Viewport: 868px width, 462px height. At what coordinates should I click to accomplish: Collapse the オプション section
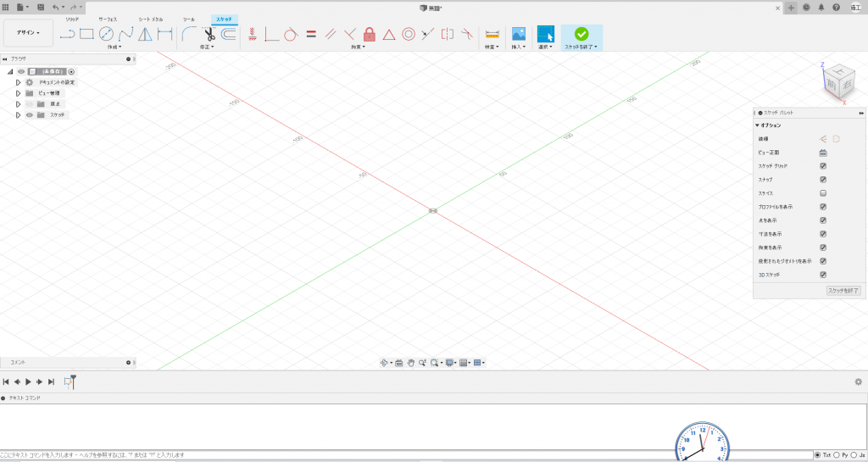point(757,125)
